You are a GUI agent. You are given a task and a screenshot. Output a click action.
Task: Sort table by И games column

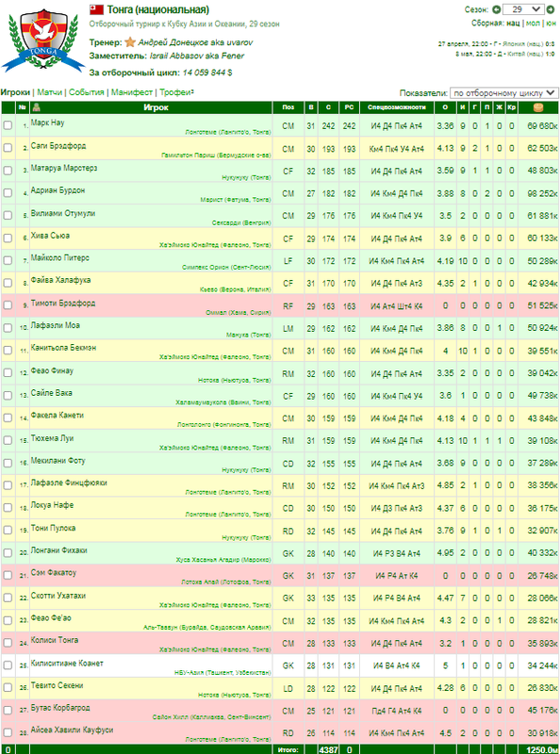click(x=462, y=107)
